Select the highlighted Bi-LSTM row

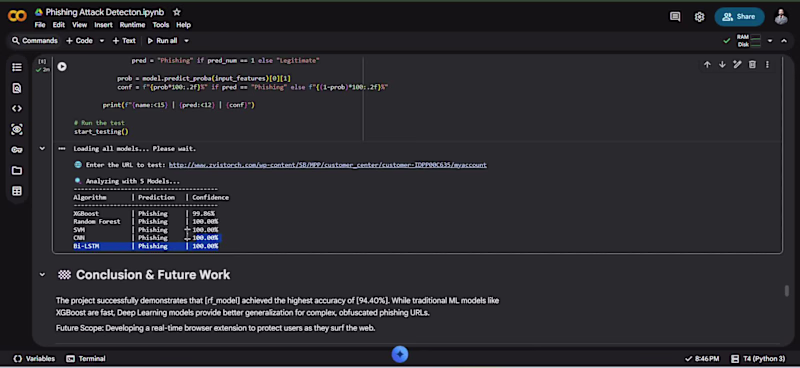[x=145, y=246]
